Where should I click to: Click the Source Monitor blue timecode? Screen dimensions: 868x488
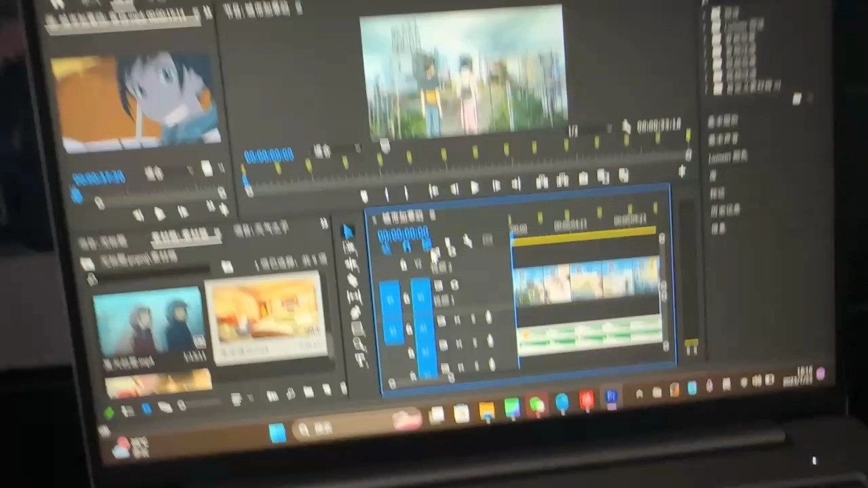click(x=99, y=178)
